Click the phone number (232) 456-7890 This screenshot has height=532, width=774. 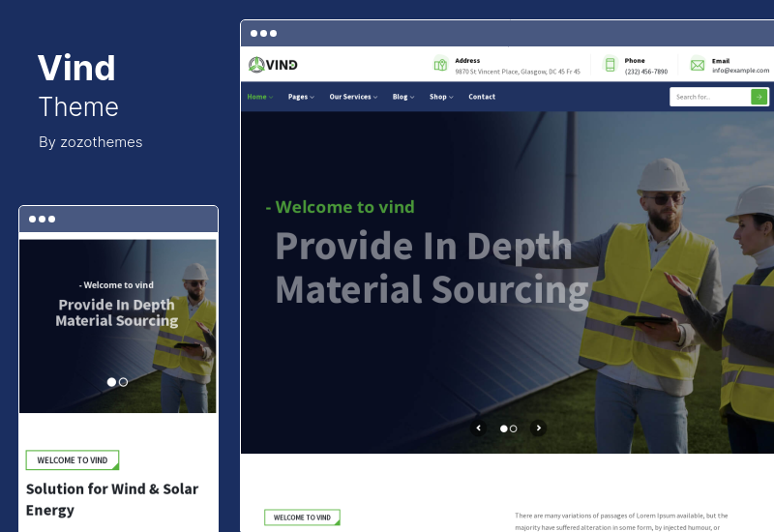(646, 72)
